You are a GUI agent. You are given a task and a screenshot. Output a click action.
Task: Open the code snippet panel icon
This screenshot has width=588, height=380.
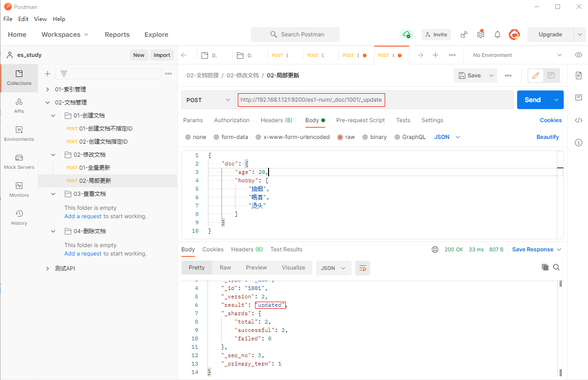click(x=578, y=120)
